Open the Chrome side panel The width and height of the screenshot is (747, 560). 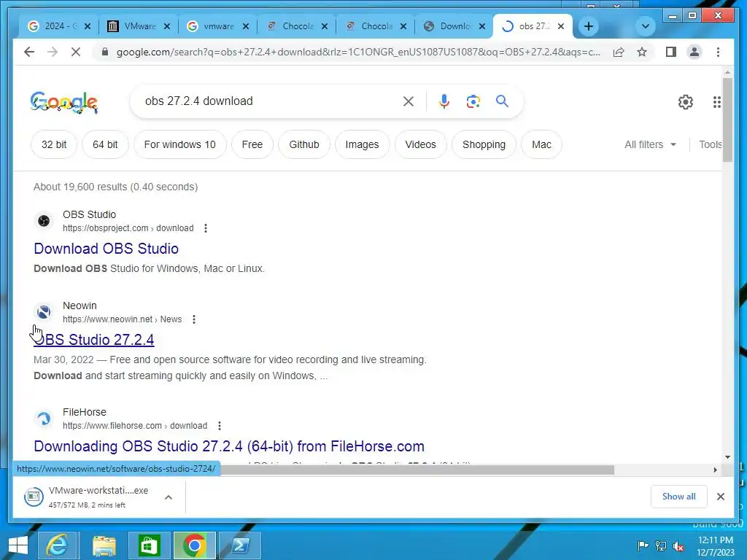[x=671, y=52]
